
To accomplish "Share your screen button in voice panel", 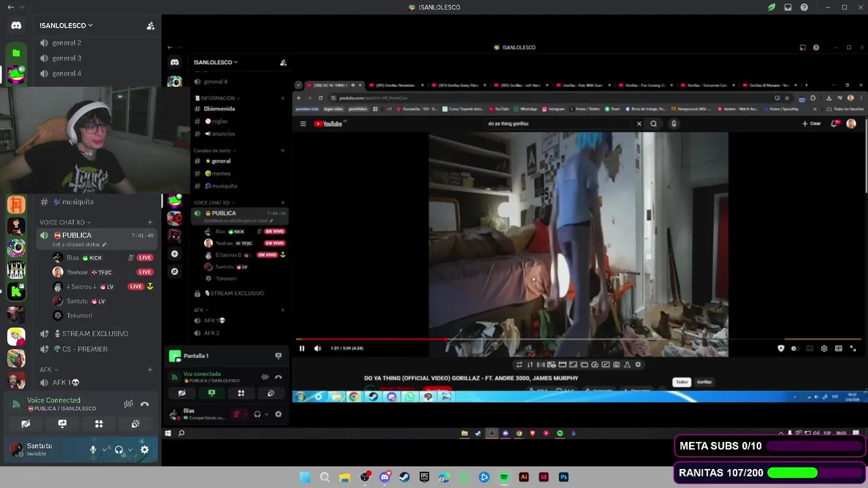I will click(62, 424).
